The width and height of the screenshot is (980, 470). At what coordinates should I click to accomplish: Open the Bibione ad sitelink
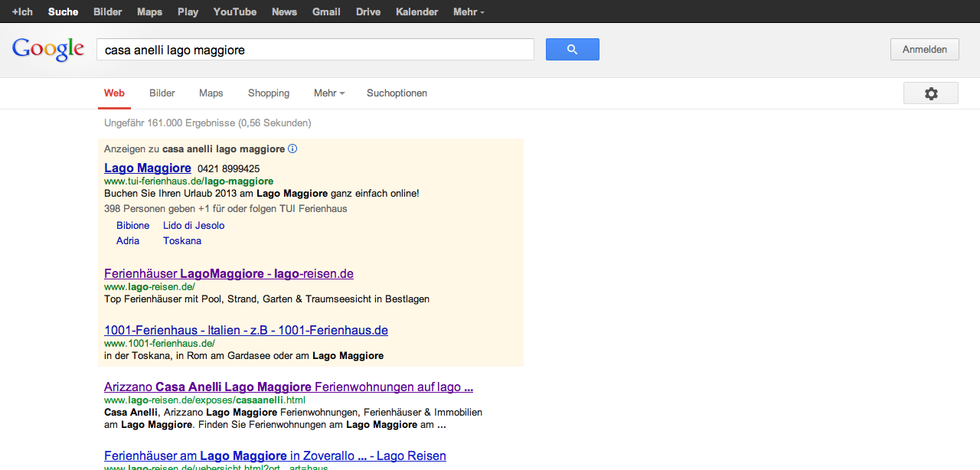pos(132,226)
